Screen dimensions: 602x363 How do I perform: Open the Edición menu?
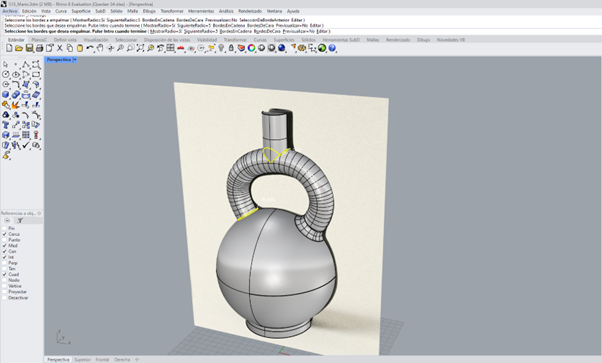29,11
